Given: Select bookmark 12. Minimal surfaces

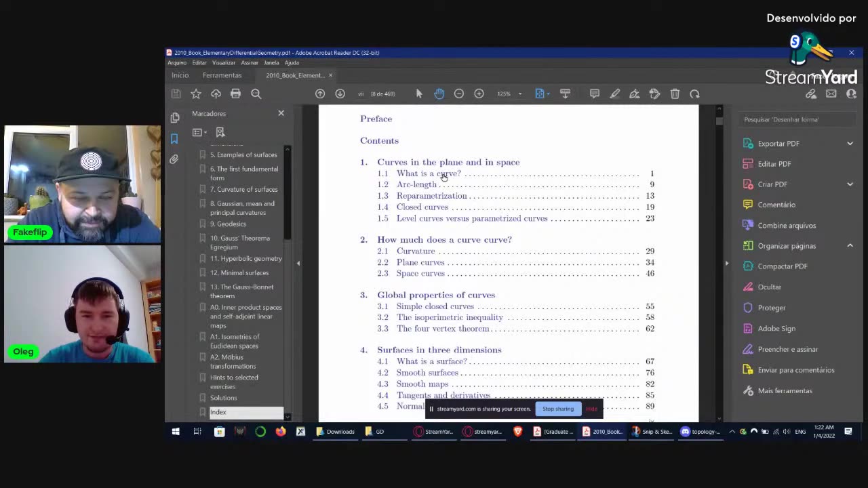Looking at the screenshot, I should 239,272.
